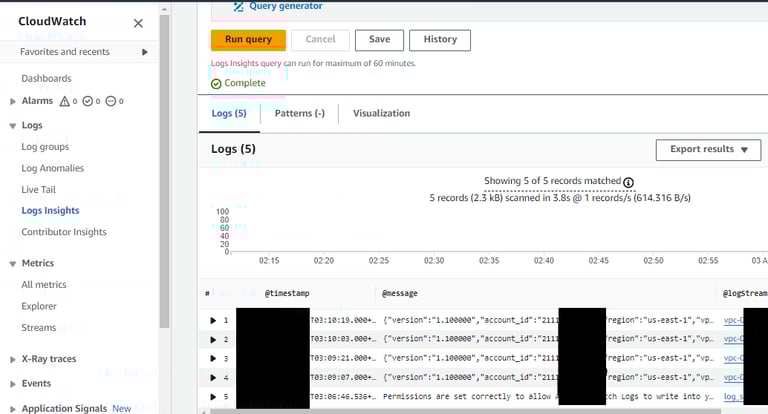The width and height of the screenshot is (768, 414).
Task: Open All metrics page
Action: pos(44,285)
